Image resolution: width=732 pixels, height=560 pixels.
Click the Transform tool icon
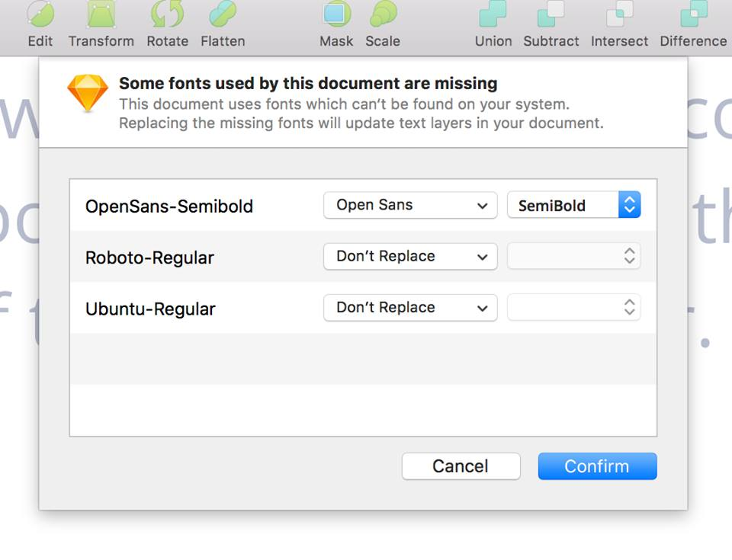pyautogui.click(x=101, y=14)
